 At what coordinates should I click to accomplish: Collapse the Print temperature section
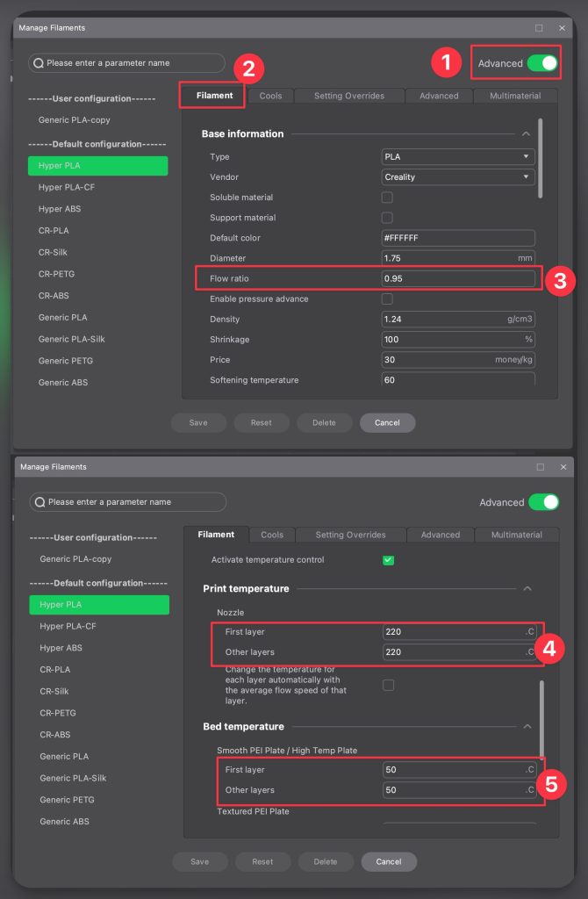(527, 589)
